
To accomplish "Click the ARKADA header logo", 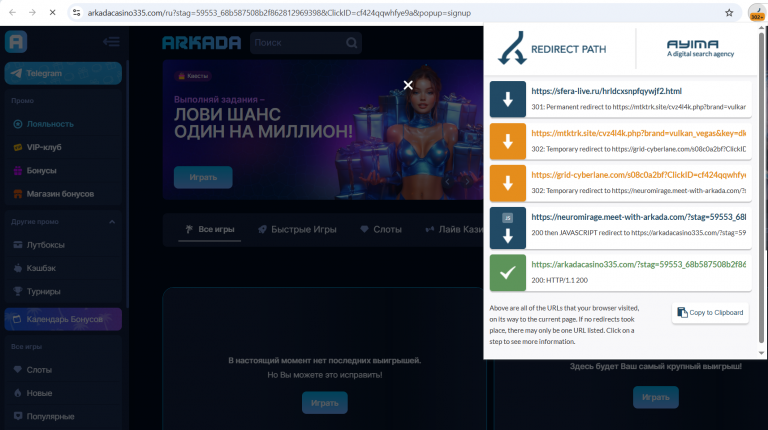I will tap(201, 43).
